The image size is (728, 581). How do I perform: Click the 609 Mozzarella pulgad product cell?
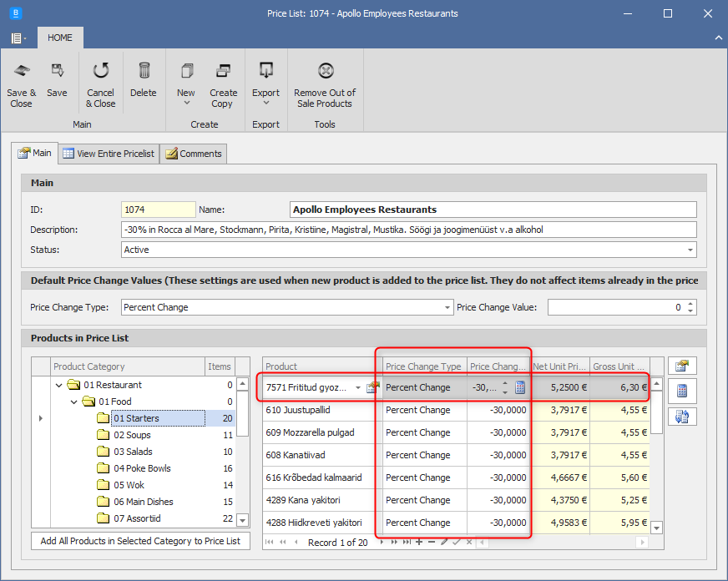pos(322,432)
